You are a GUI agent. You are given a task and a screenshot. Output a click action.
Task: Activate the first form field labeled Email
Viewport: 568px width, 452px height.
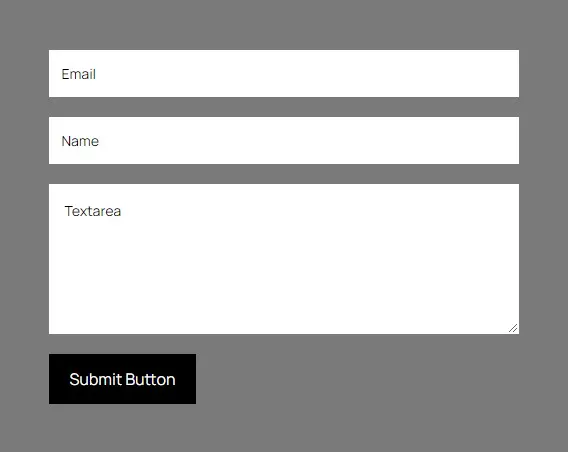point(284,74)
